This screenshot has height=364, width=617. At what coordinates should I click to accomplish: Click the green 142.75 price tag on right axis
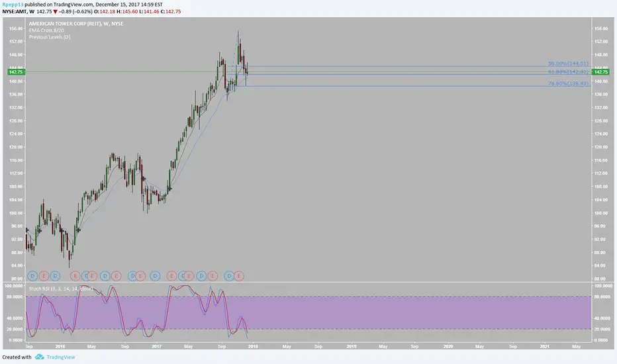click(601, 72)
